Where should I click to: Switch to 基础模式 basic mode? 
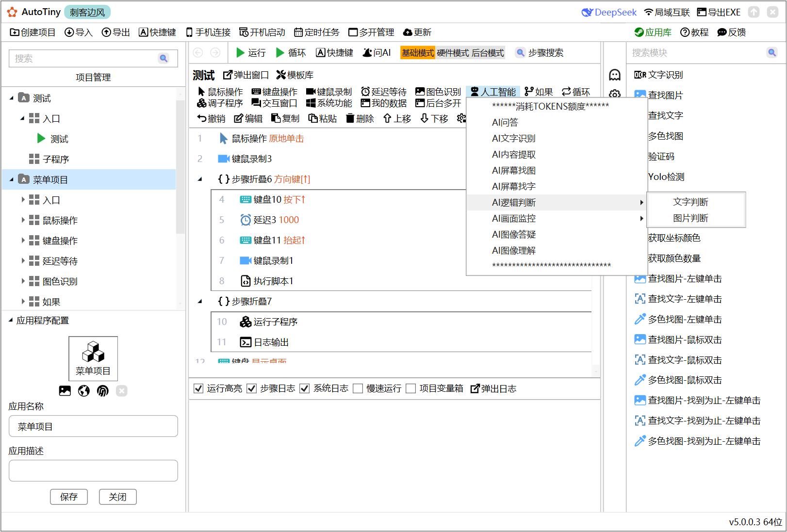tap(418, 53)
